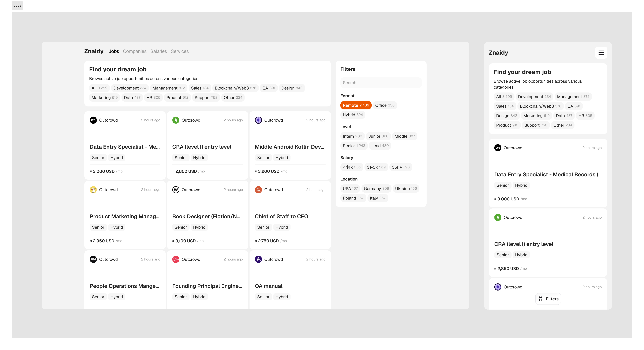Click the yellow duck Outcrowd icon on Product Marketing card

93,190
